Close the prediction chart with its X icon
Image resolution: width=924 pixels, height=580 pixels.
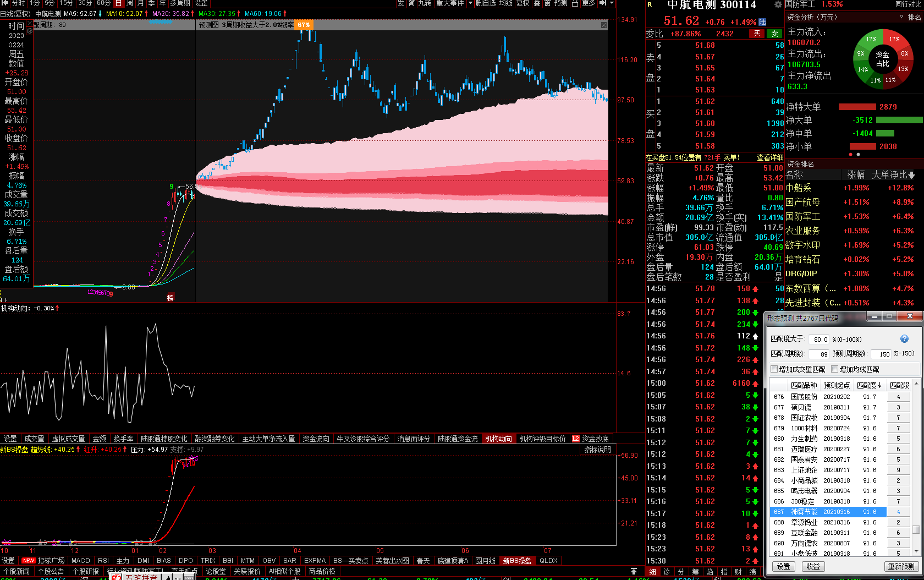point(604,25)
